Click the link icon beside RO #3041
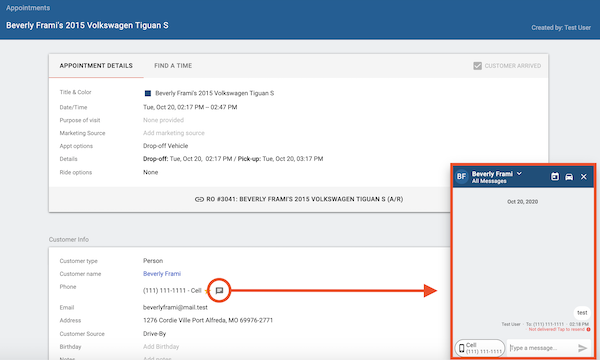600x360 pixels. coord(199,199)
